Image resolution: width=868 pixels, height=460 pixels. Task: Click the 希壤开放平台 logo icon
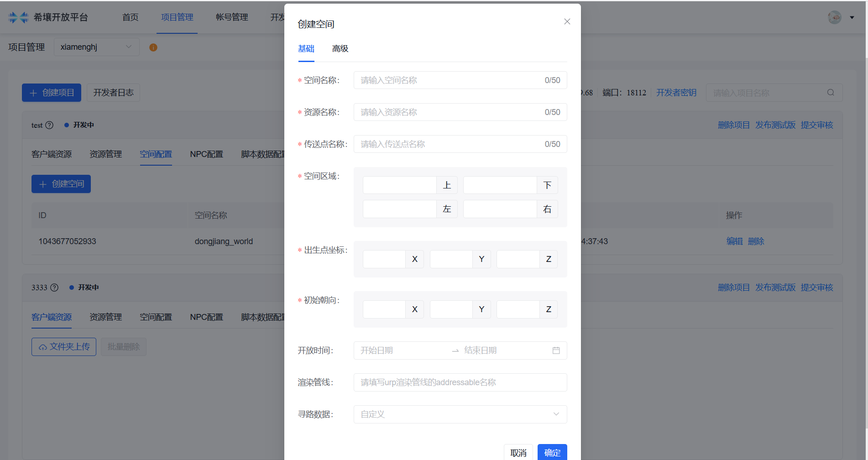(x=18, y=17)
